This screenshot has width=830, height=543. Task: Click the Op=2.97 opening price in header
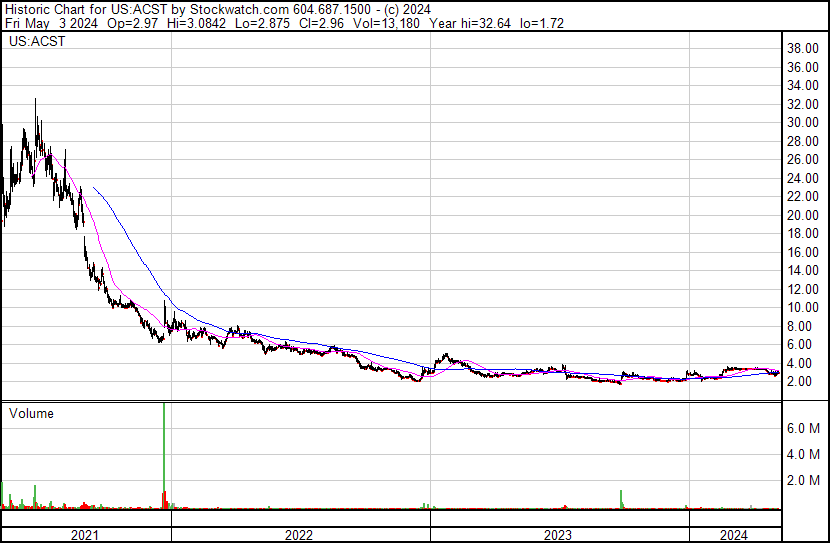[132, 23]
